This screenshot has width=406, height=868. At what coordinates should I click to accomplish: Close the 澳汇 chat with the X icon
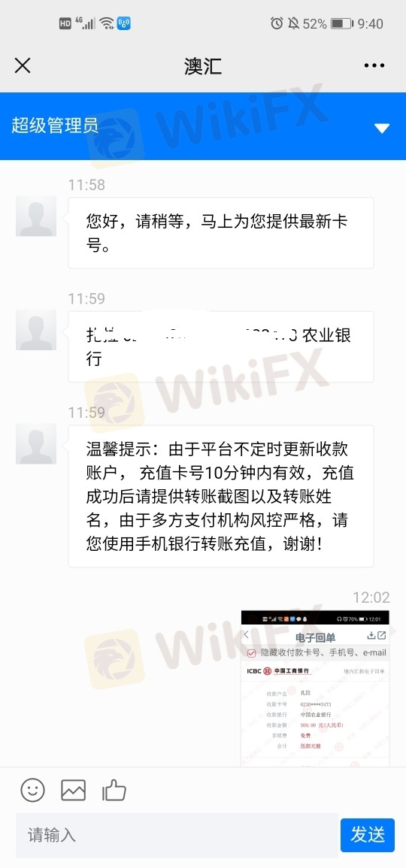pos(22,66)
